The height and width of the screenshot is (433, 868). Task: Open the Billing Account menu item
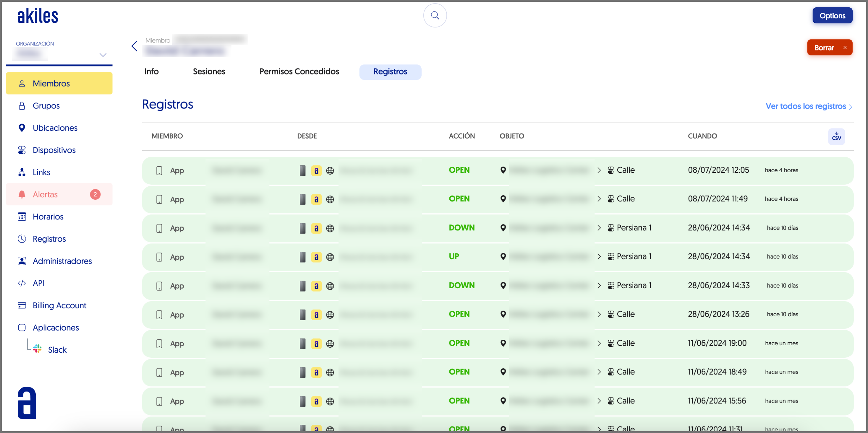point(59,305)
